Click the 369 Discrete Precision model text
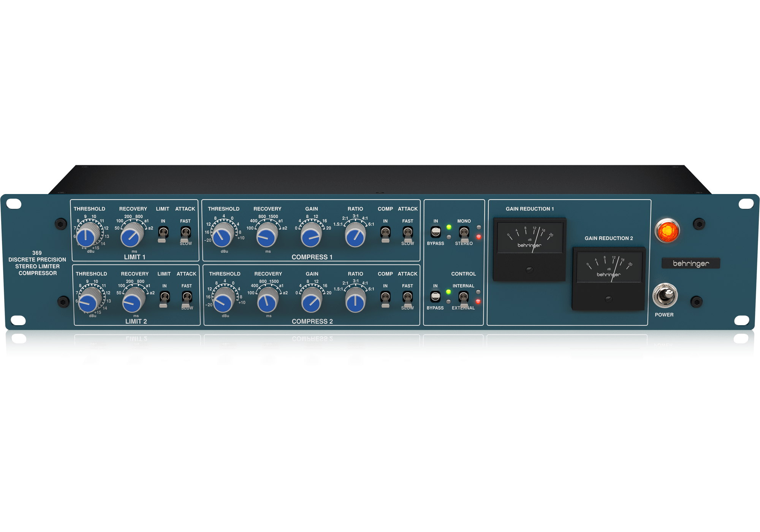The height and width of the screenshot is (532, 760). pyautogui.click(x=37, y=263)
